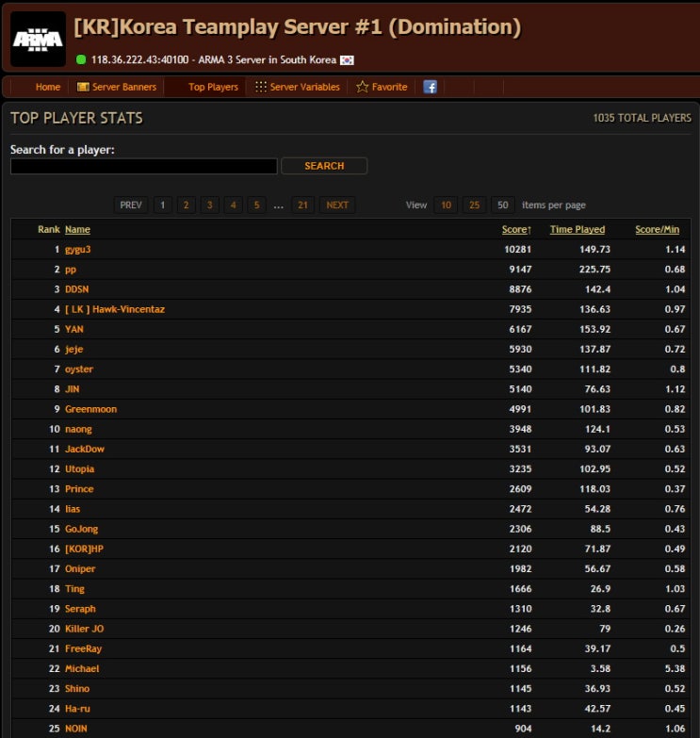The image size is (700, 738).
Task: Click the 1035 TOTAL PLAYERS text
Action: [x=642, y=118]
